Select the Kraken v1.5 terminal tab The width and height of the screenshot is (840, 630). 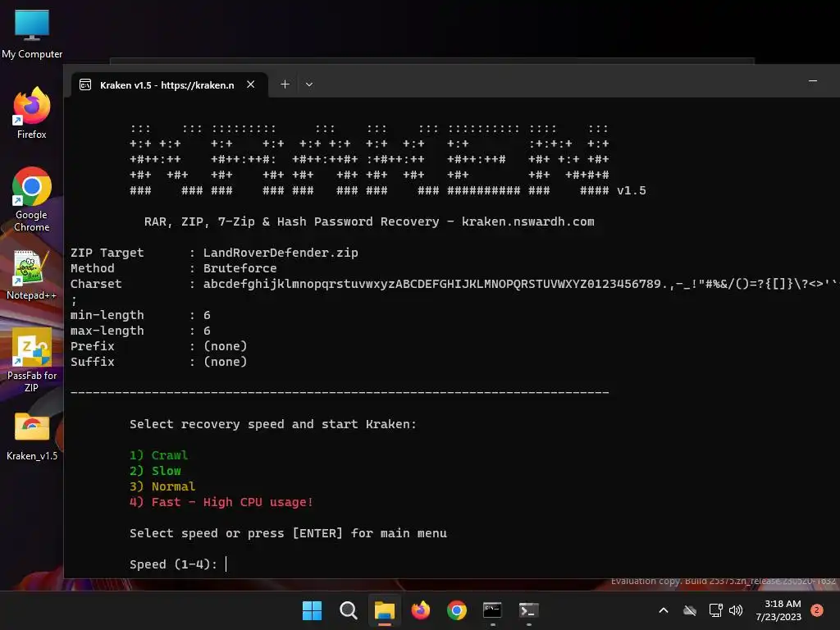coord(167,85)
